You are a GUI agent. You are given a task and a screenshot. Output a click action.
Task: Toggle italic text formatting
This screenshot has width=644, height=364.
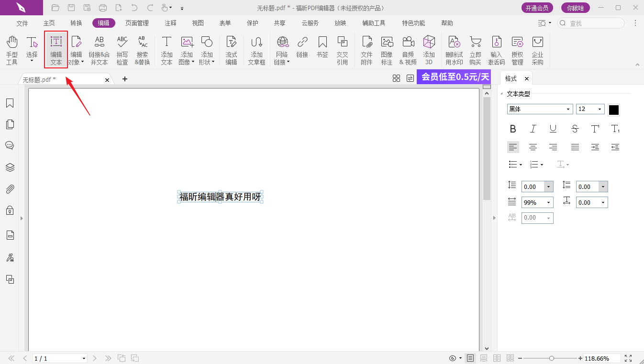(x=533, y=129)
